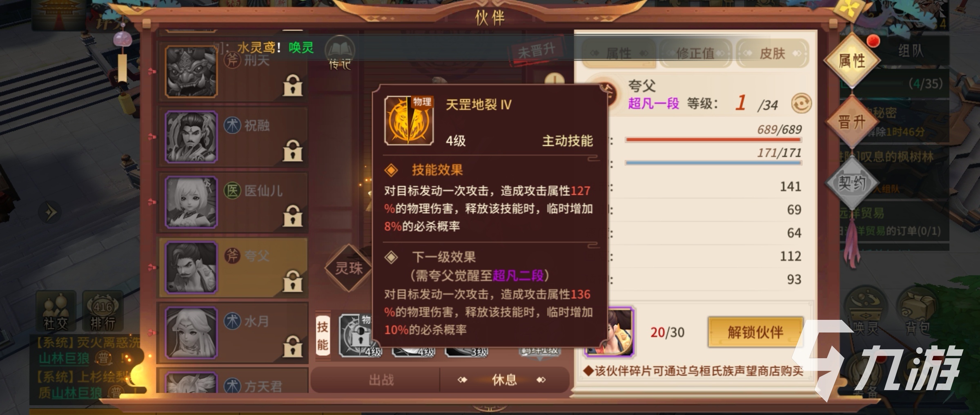The height and width of the screenshot is (415, 980).
Task: Click the 解锁伙伴 unlock companion button
Action: (x=755, y=332)
